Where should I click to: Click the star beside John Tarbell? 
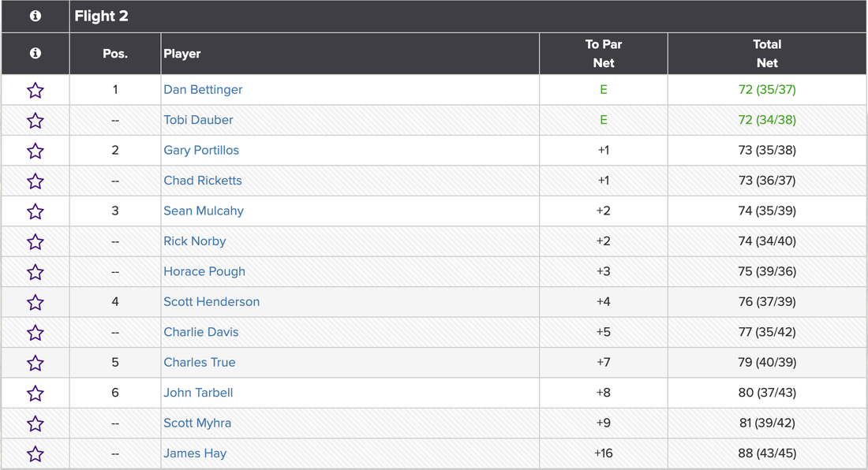click(36, 393)
